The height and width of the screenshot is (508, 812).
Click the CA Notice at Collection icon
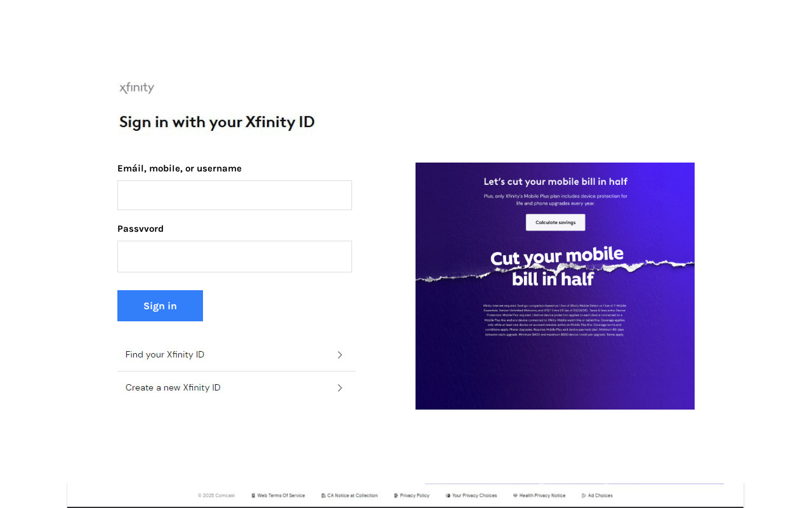click(324, 495)
